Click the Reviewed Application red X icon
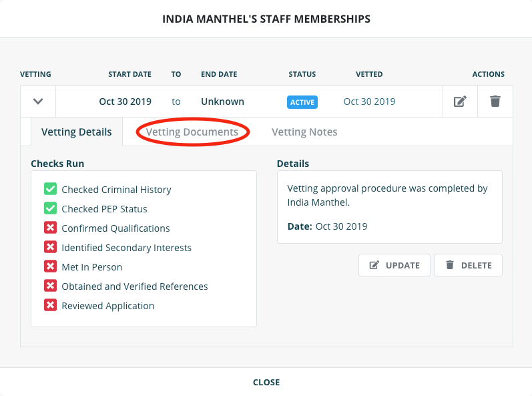 pyautogui.click(x=50, y=306)
